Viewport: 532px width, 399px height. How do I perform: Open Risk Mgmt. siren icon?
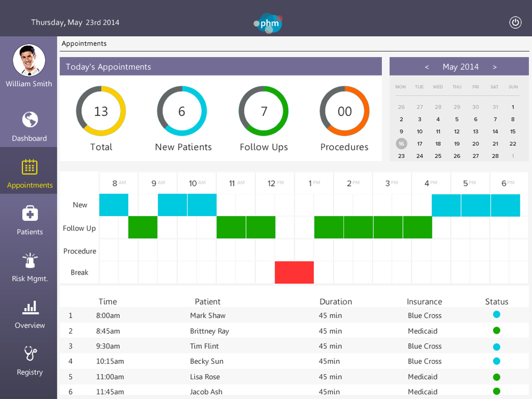click(30, 260)
